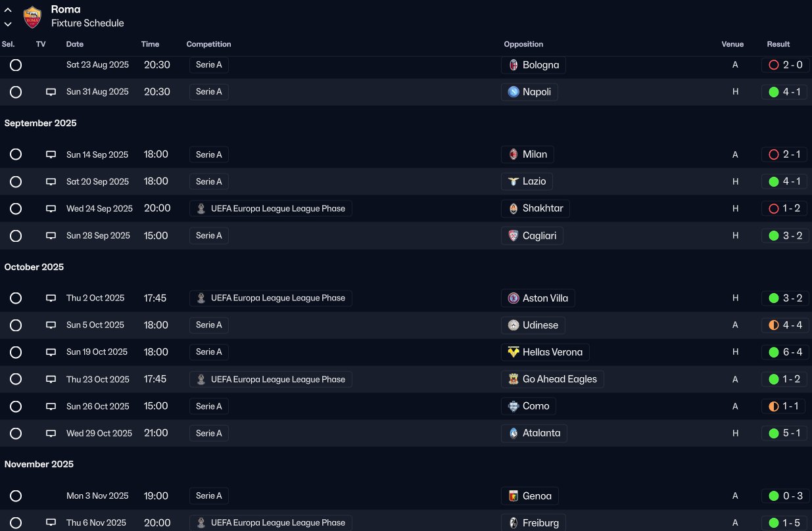Image resolution: width=812 pixels, height=531 pixels.
Task: Click the down chevron beside Fixture Schedule
Action: point(8,24)
